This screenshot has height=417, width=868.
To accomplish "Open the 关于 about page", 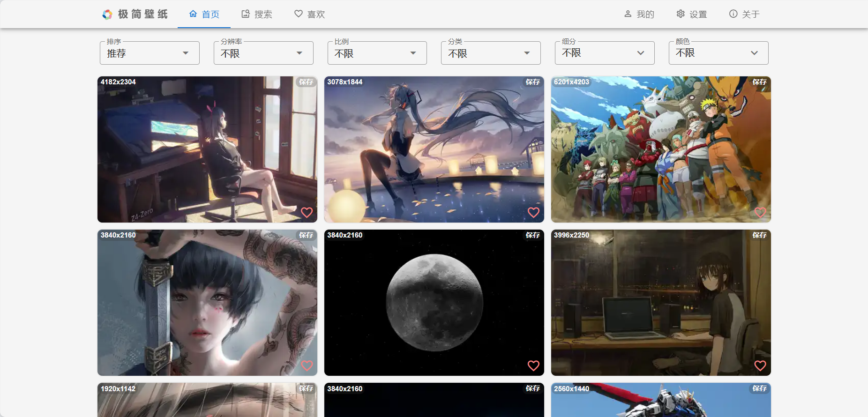I will 744,14.
